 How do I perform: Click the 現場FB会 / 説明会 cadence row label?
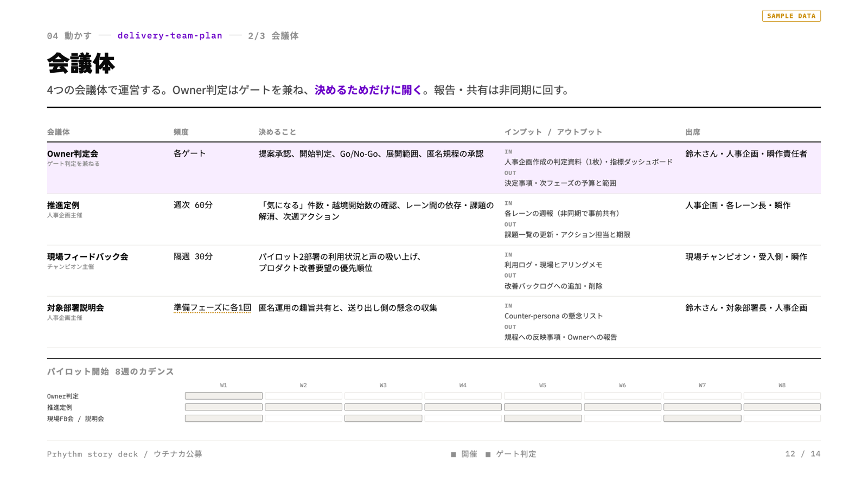pos(75,419)
